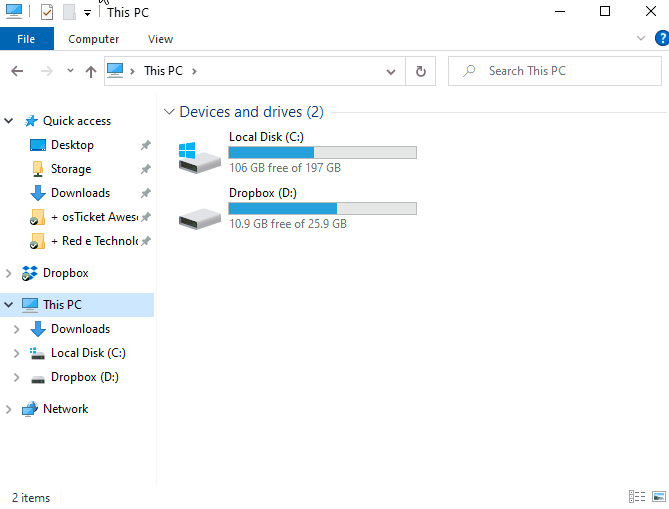This screenshot has width=669, height=509.
Task: Select Quick access in navigation pane
Action: (x=77, y=121)
